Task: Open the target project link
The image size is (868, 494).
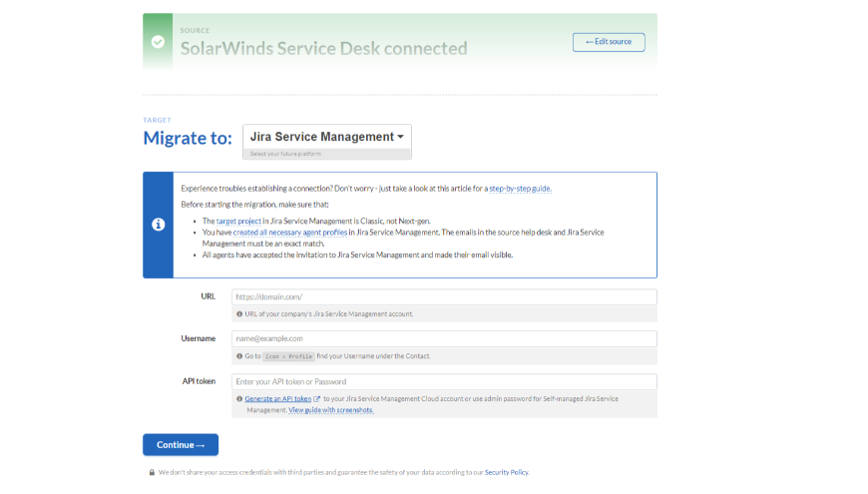Action: tap(238, 221)
